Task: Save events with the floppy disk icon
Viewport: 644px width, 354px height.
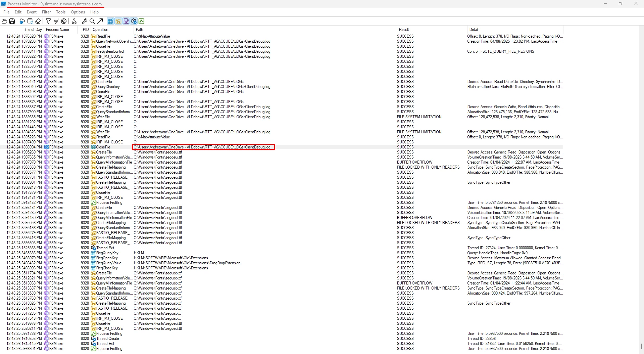Action: click(12, 21)
